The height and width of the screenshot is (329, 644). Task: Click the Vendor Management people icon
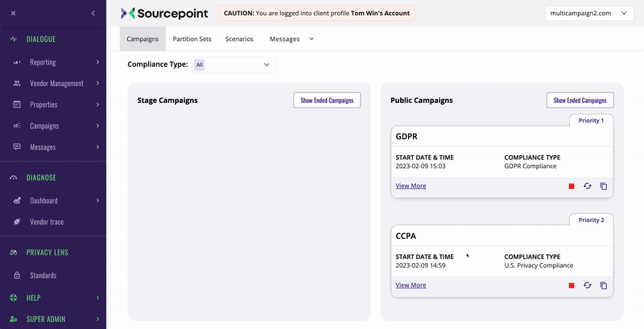(x=17, y=84)
